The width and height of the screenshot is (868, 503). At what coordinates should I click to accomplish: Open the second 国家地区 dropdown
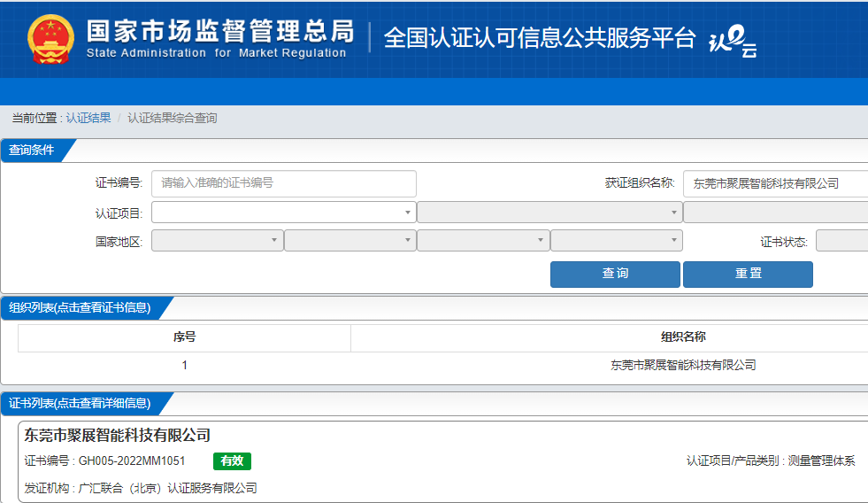(x=350, y=240)
